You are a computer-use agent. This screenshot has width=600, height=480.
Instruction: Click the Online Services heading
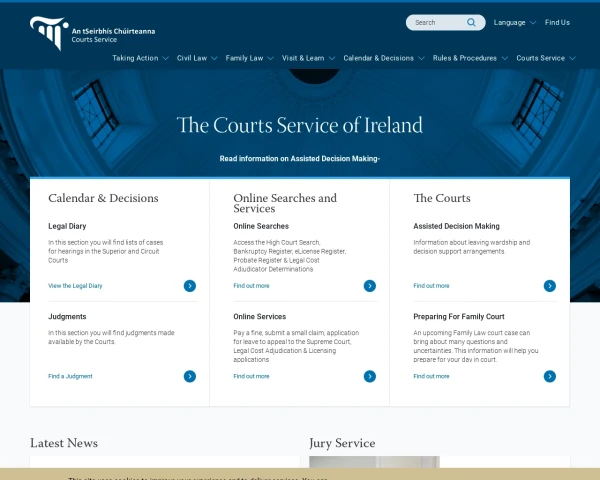click(x=259, y=317)
